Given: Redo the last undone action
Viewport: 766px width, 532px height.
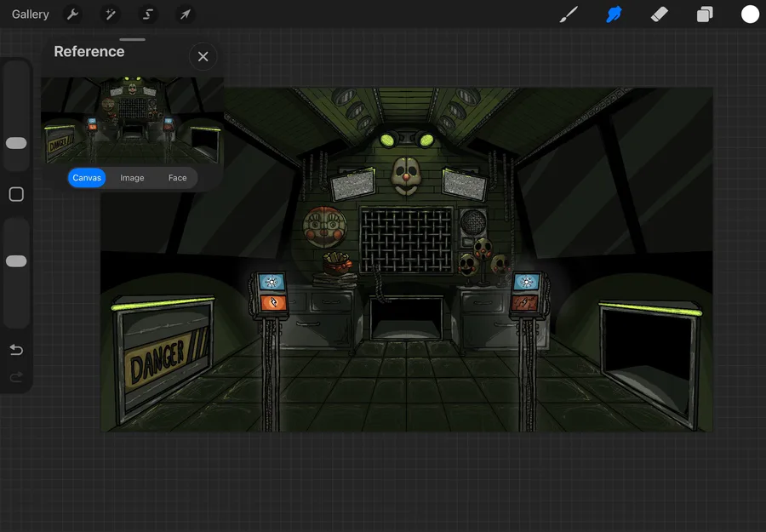Looking at the screenshot, I should tap(16, 377).
